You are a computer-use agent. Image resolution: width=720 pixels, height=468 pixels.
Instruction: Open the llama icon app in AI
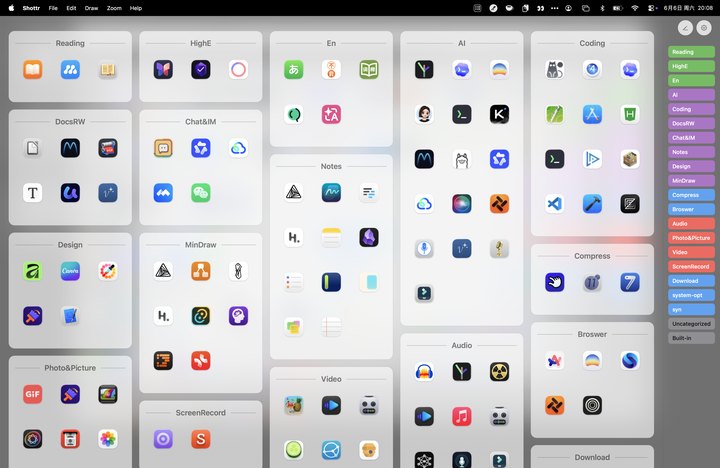click(461, 159)
